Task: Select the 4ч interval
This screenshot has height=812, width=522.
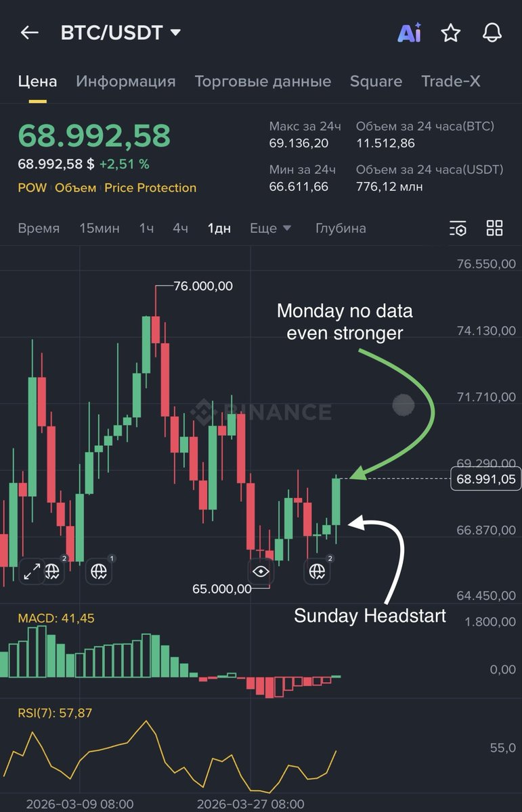Action: 180,228
